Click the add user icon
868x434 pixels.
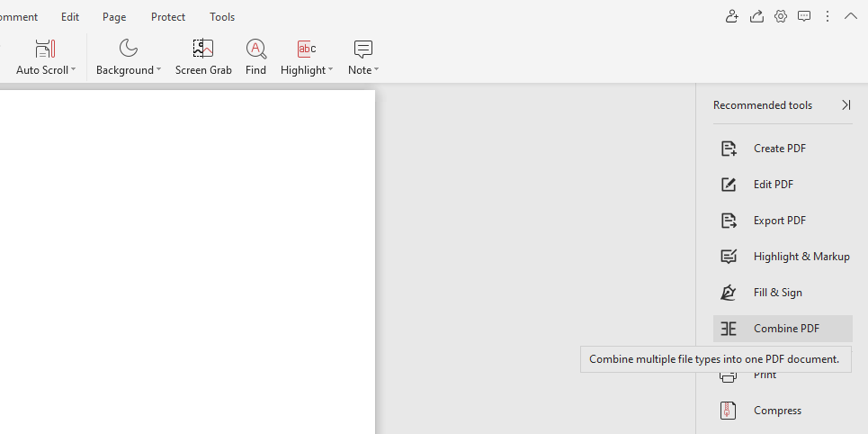(732, 16)
